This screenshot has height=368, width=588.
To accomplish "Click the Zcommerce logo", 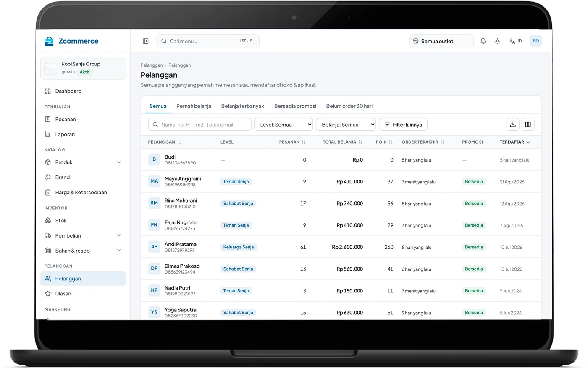I will coord(71,41).
